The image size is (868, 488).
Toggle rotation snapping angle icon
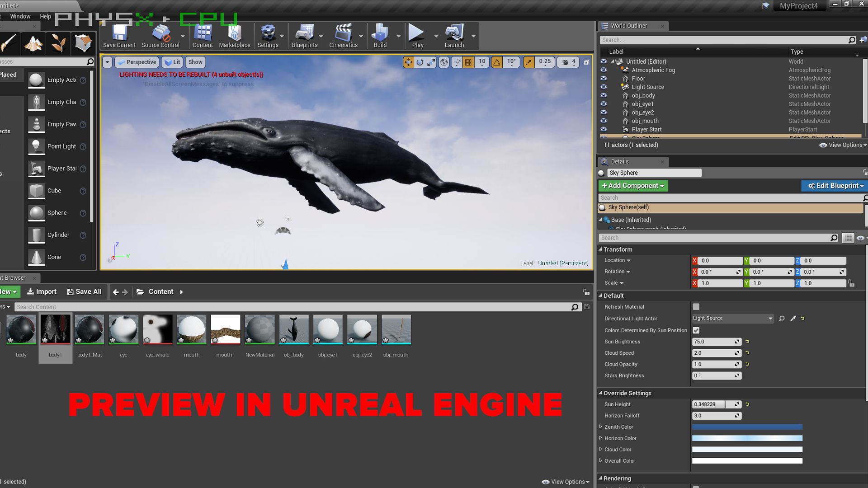click(497, 62)
